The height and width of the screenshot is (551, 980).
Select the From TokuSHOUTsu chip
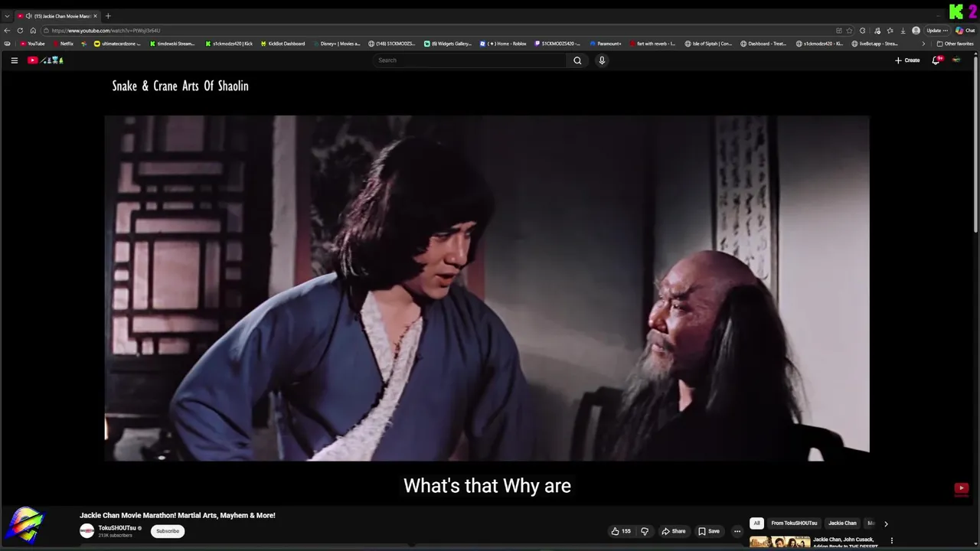pos(794,523)
